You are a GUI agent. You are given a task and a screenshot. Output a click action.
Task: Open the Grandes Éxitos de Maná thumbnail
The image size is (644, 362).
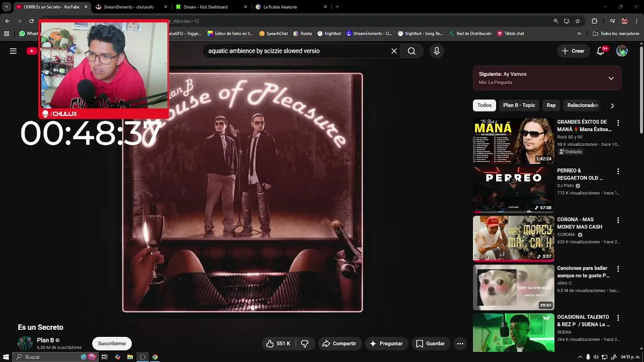[513, 141]
